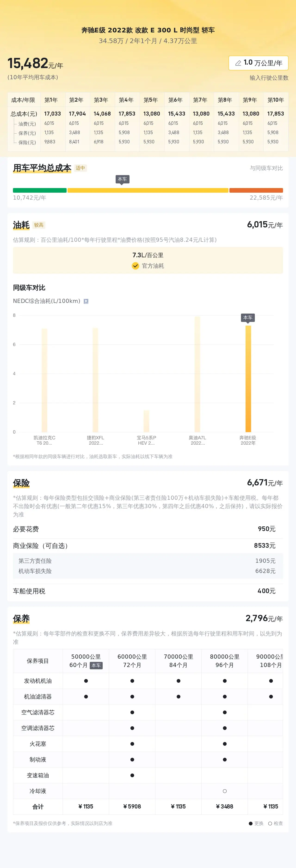Select the 第10年 column header

click(275, 100)
